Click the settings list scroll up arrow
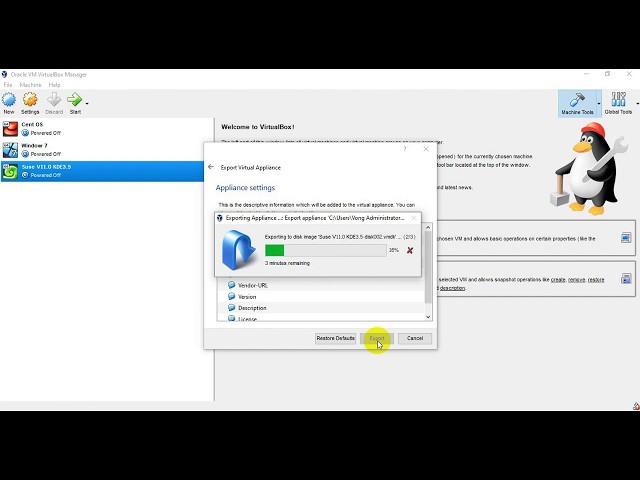640x480 pixels. tap(428, 227)
